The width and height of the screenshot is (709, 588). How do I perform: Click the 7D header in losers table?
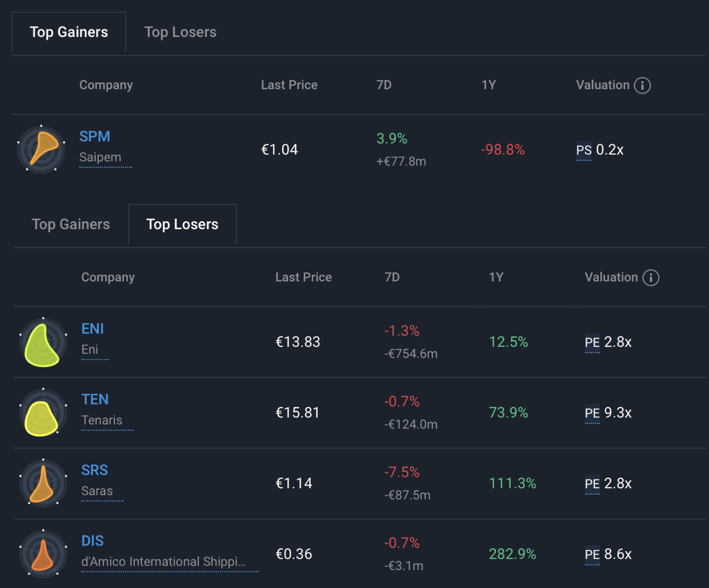[392, 277]
